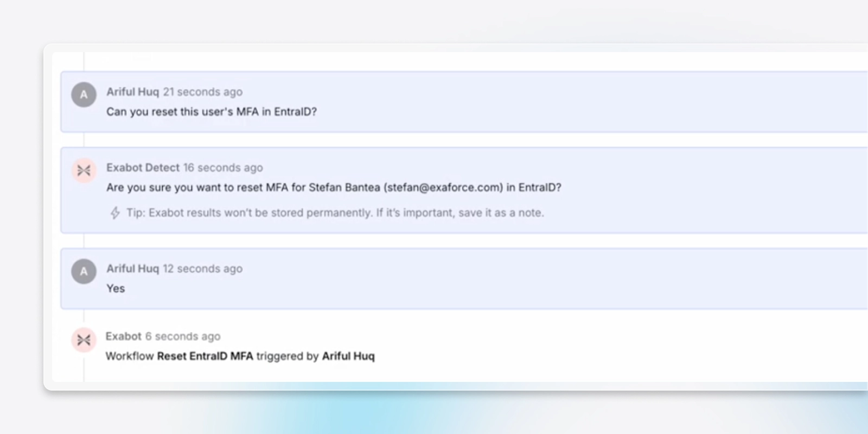
Task: Click Ariful Huq avatar on MFA reset question
Action: [84, 94]
